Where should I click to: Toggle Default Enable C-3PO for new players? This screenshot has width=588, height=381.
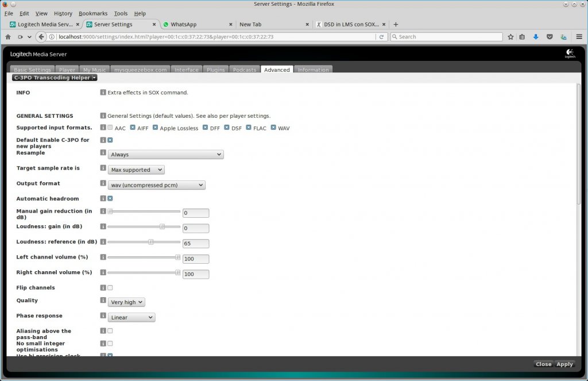110,140
